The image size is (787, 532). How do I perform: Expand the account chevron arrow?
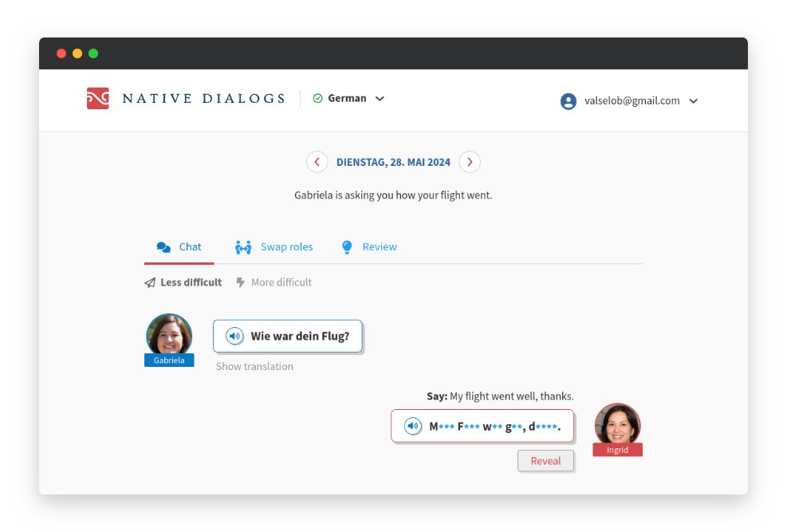point(693,100)
